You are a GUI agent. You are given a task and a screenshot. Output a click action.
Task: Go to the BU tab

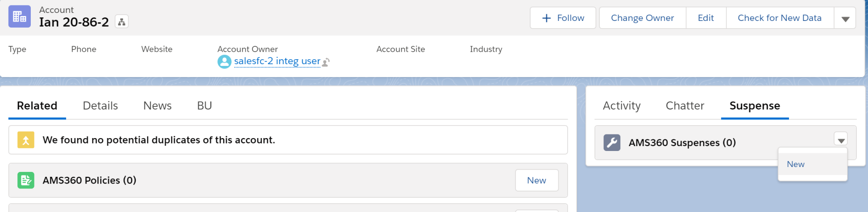tap(204, 106)
